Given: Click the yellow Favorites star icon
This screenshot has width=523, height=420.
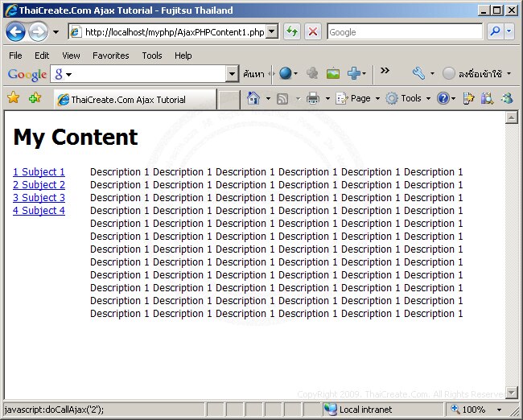Looking at the screenshot, I should pyautogui.click(x=14, y=97).
